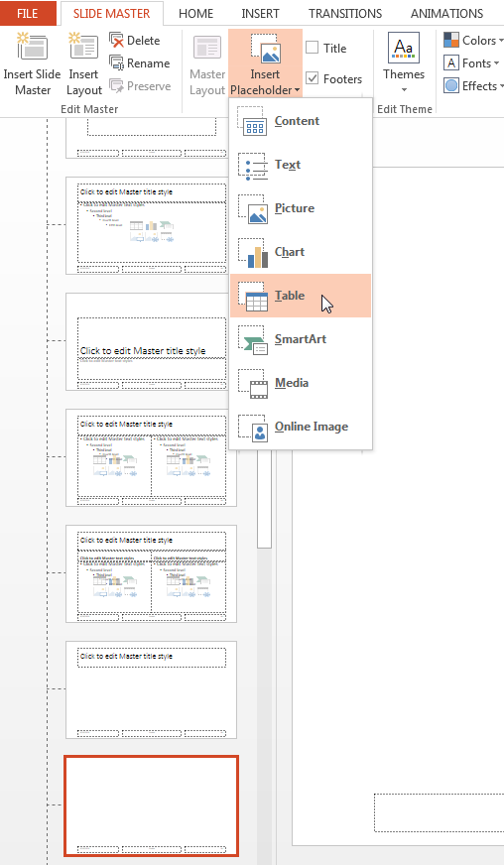Image resolution: width=504 pixels, height=865 pixels.
Task: Click the Insert Layout icon
Action: pyautogui.click(x=83, y=47)
